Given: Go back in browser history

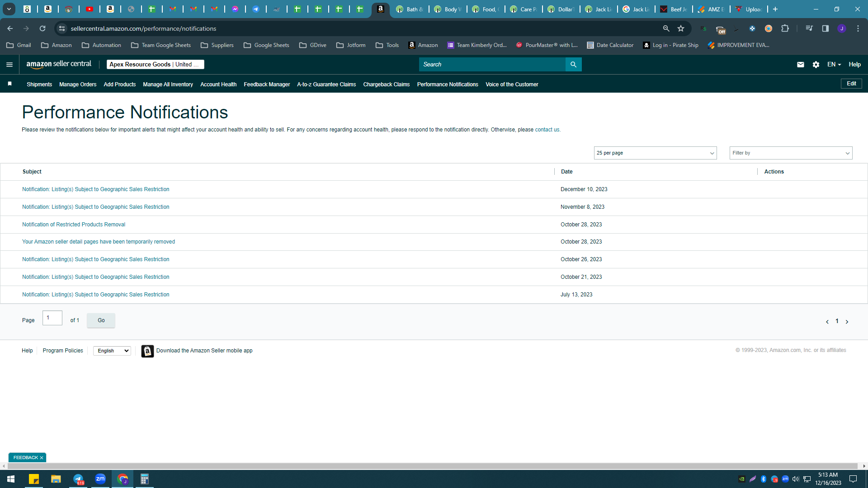Looking at the screenshot, I should tap(10, 28).
